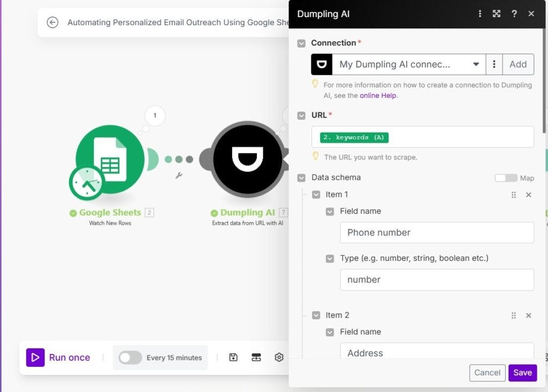Save the Dumpling AI settings
548x392 pixels.
point(522,373)
